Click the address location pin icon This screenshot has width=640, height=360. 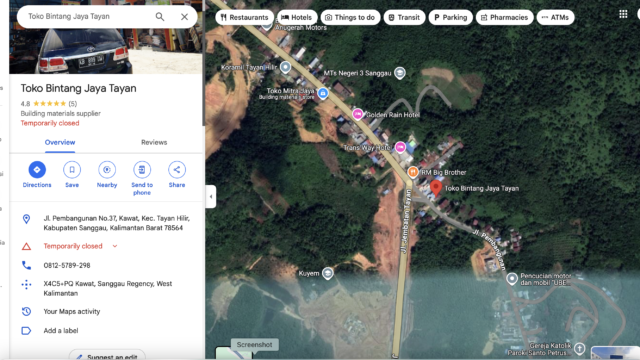coord(27,219)
